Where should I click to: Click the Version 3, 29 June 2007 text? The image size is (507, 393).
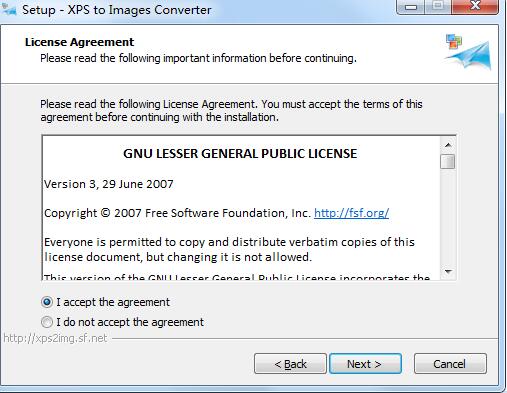click(x=109, y=184)
